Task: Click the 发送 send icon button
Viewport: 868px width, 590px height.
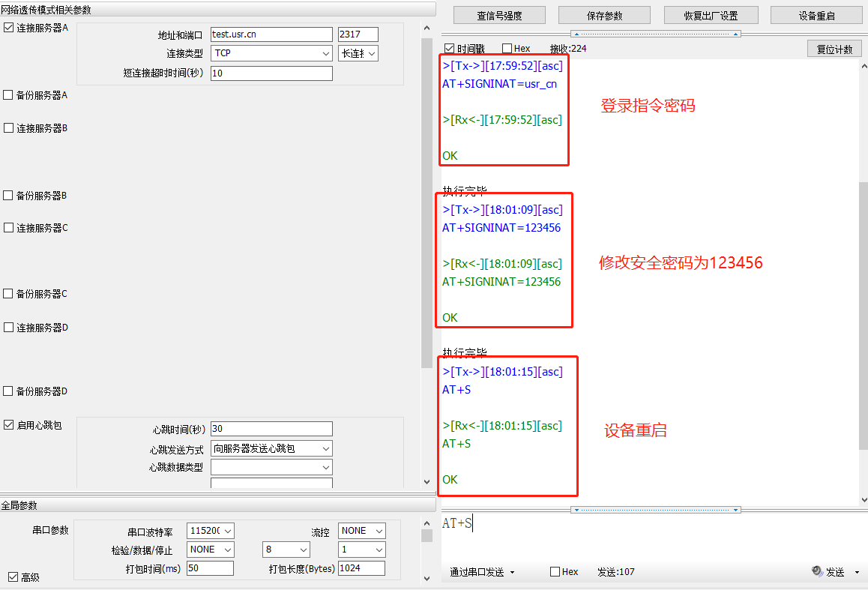Action: point(828,572)
